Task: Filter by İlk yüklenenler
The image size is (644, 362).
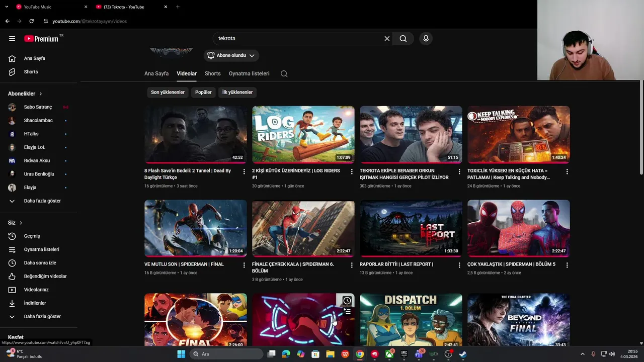Action: [x=237, y=93]
